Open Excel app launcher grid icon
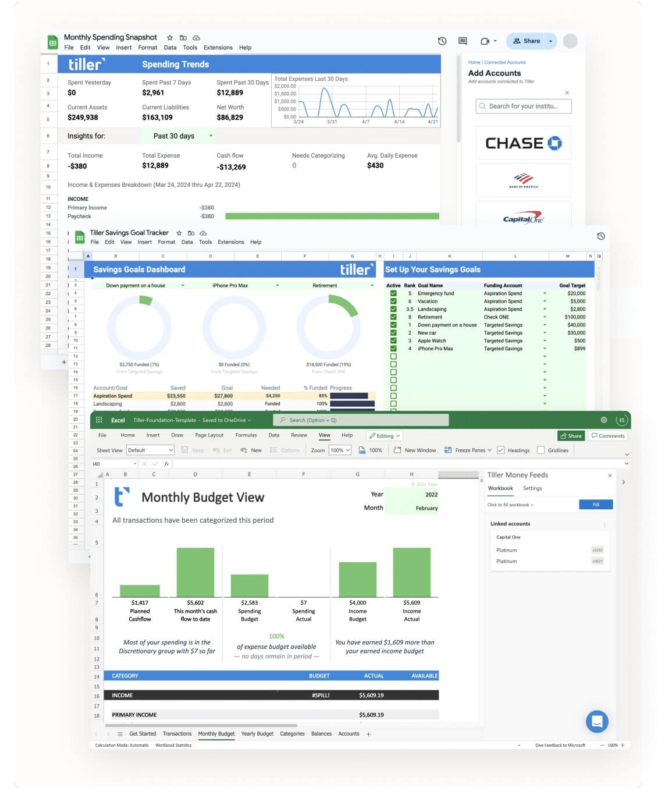672x802 pixels. [99, 420]
